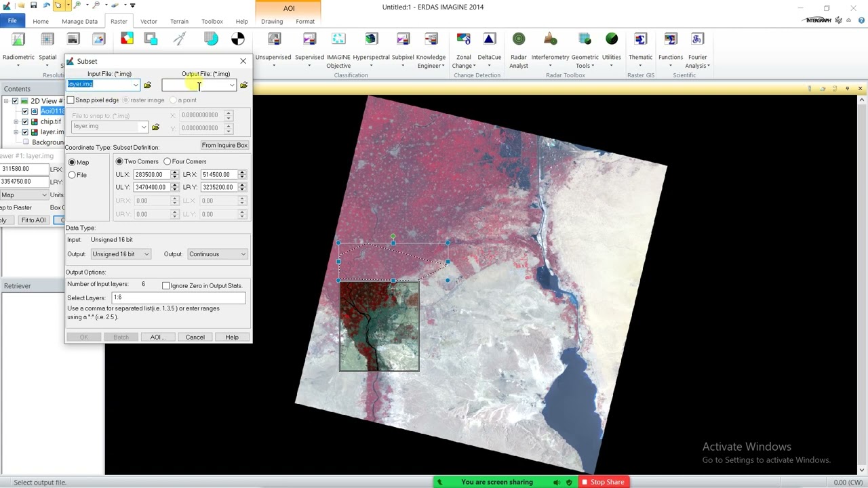Viewport: 868px width, 488px height.
Task: Expand the layer.img tree node
Action: (16, 132)
